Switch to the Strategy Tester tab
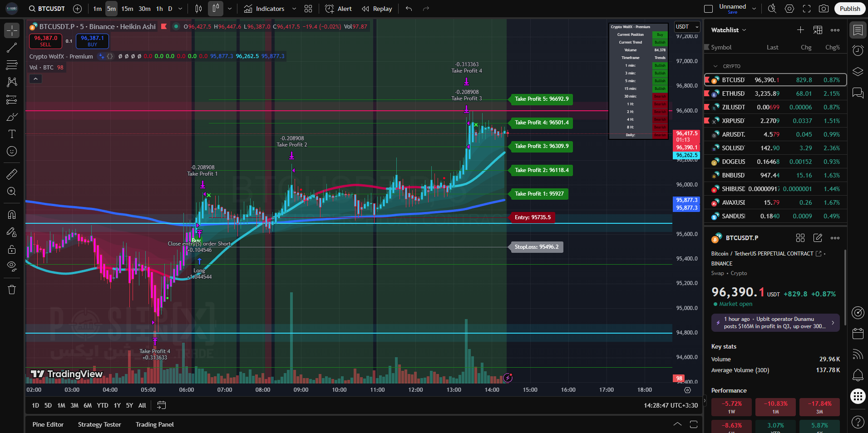Screen dimensions: 868x433 (x=99, y=424)
